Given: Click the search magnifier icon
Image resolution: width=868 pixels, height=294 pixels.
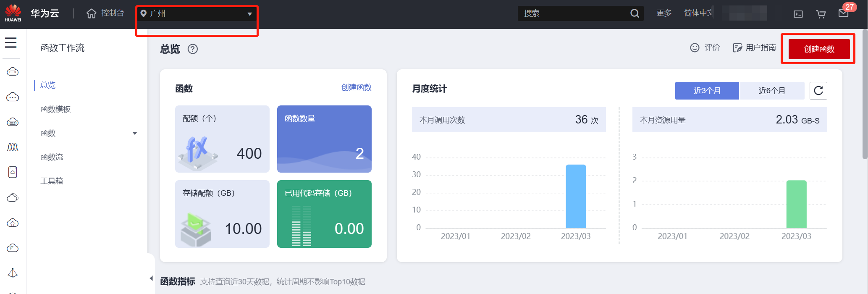Looking at the screenshot, I should click(635, 13).
